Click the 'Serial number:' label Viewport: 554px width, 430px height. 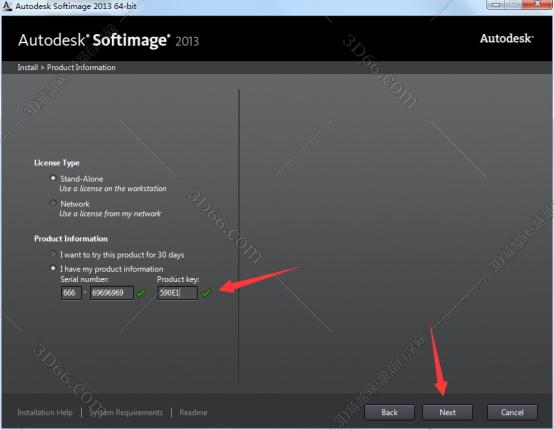[84, 279]
